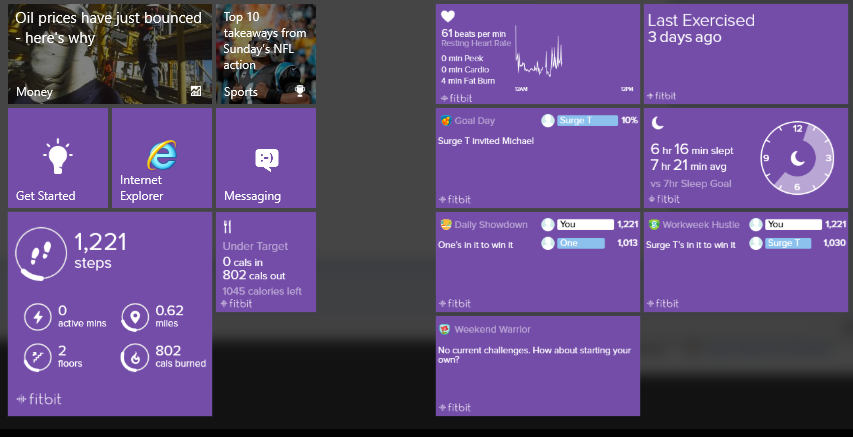Click the One progress bar in Daily Showdown

pyautogui.click(x=580, y=243)
